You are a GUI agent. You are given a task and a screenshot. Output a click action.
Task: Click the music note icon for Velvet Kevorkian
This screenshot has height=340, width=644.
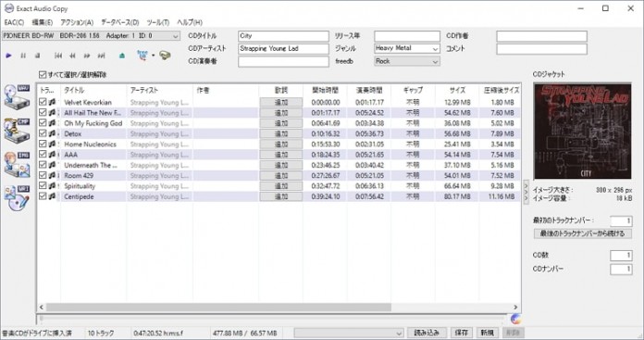52,102
